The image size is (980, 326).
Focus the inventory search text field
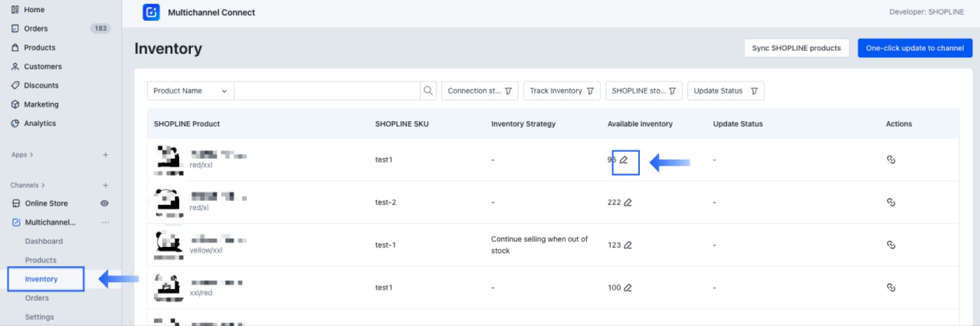pyautogui.click(x=327, y=91)
